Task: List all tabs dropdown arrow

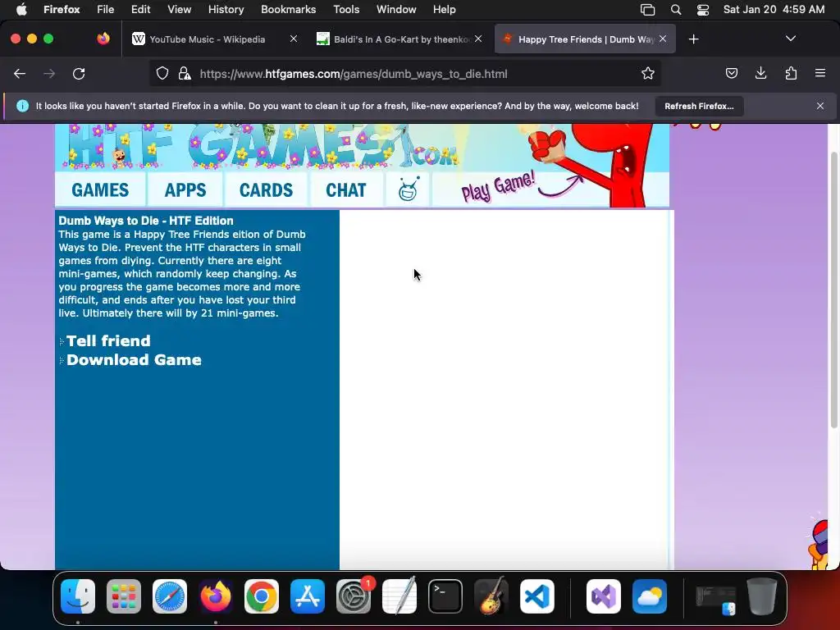Action: click(790, 39)
